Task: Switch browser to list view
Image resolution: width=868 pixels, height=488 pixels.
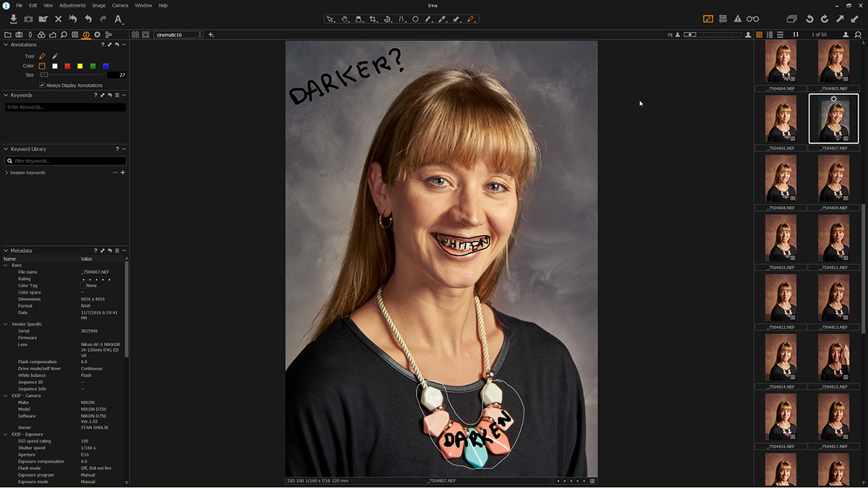Action: coord(770,34)
